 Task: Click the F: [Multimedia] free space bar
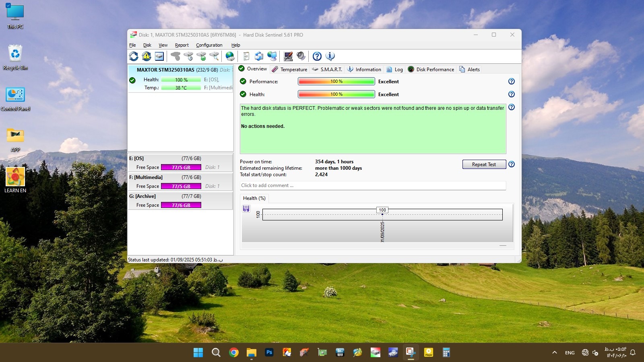pos(181,186)
